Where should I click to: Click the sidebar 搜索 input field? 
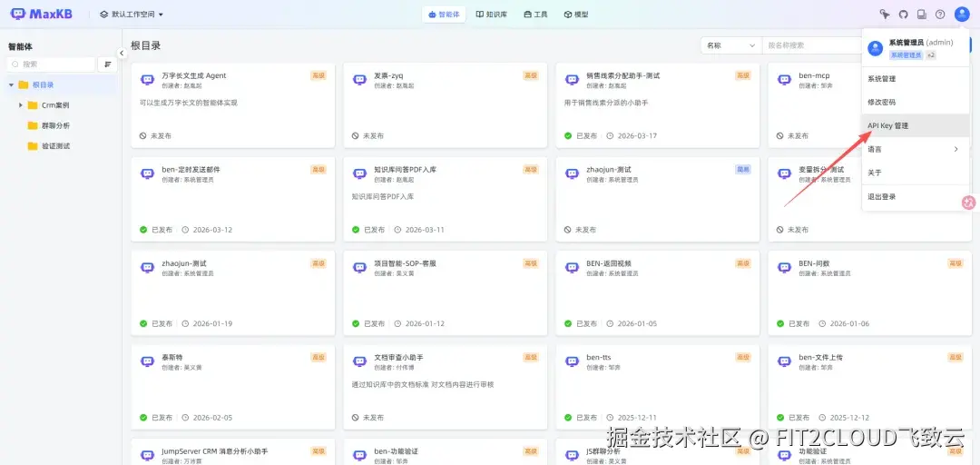click(51, 64)
